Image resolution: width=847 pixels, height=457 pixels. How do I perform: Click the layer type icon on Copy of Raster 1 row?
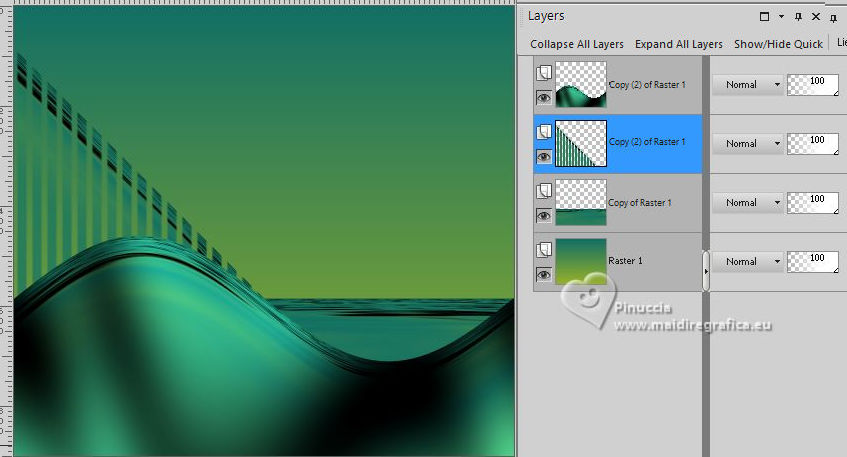click(x=544, y=190)
